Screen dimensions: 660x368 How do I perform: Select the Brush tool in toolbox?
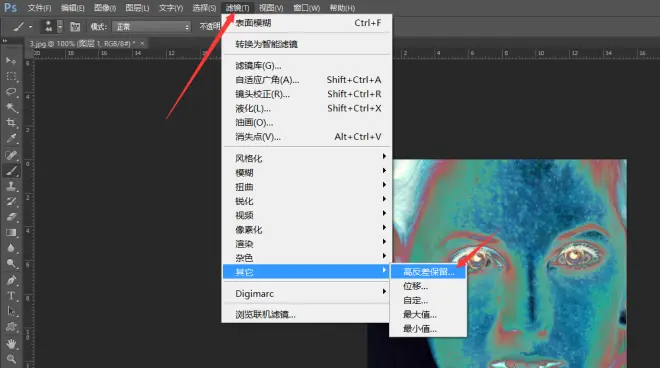click(x=11, y=171)
